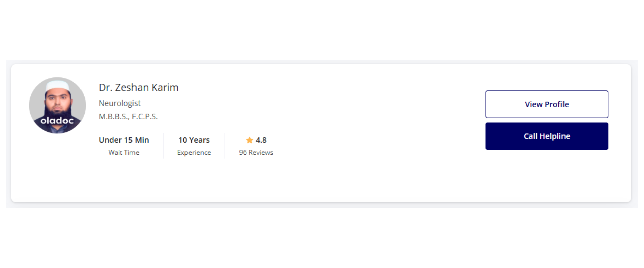Click the white cap in profile photo
Screen dimensions: 644x268
[x=58, y=85]
